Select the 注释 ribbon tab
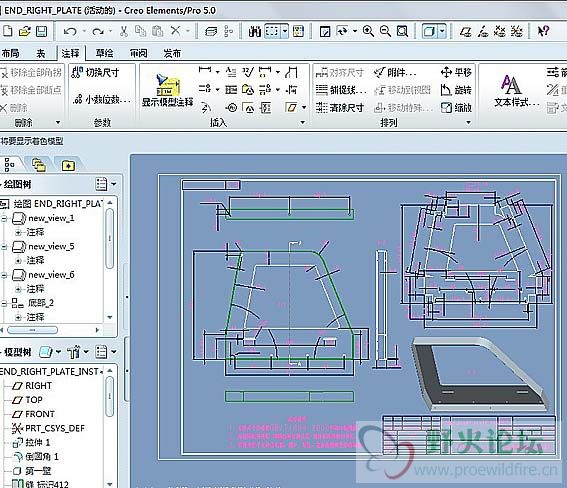Viewport: 567px width, 488px height. point(71,53)
